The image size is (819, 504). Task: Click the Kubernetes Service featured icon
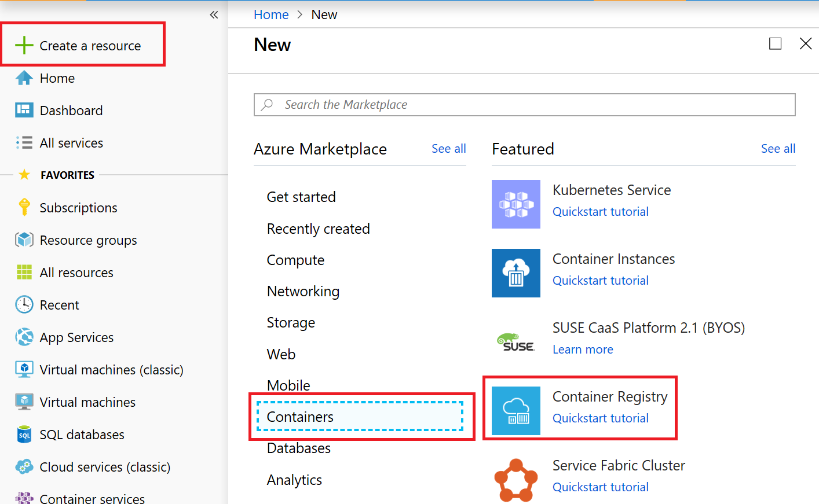[516, 204]
